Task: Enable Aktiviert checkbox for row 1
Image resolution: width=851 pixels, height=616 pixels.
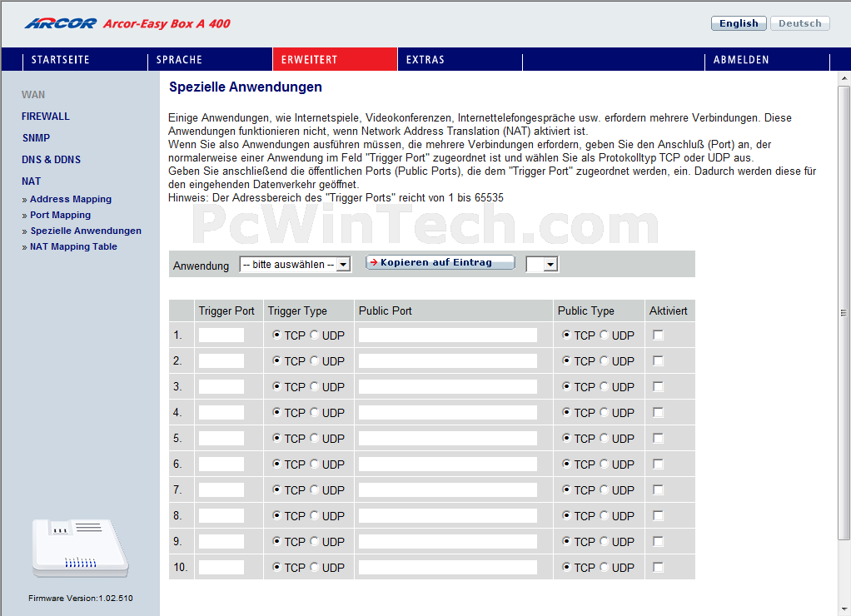Action: coord(659,335)
